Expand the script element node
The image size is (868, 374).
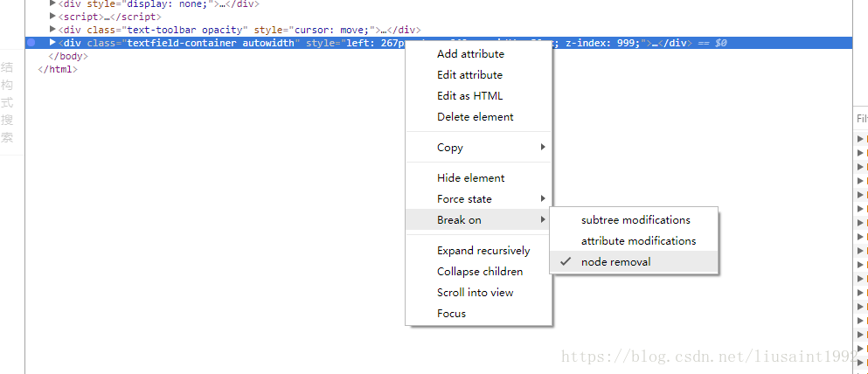click(52, 17)
